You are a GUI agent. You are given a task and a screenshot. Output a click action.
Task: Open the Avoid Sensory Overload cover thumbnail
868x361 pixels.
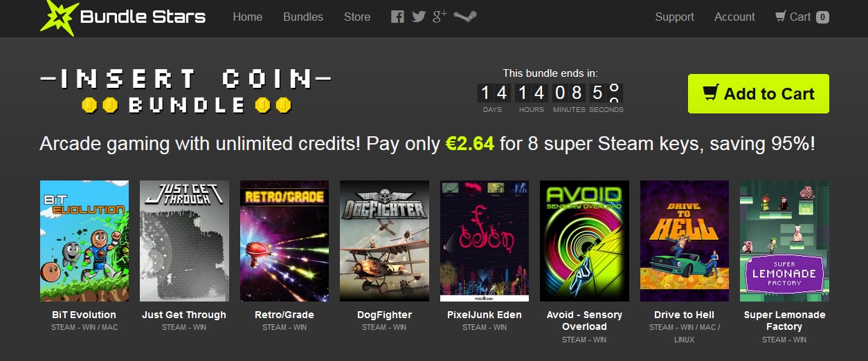coord(584,241)
